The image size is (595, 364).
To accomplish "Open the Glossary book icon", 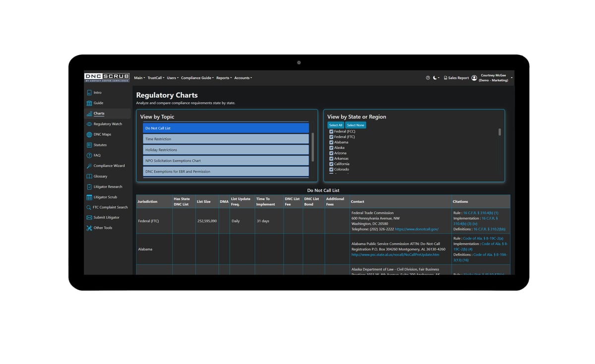I will (x=89, y=177).
